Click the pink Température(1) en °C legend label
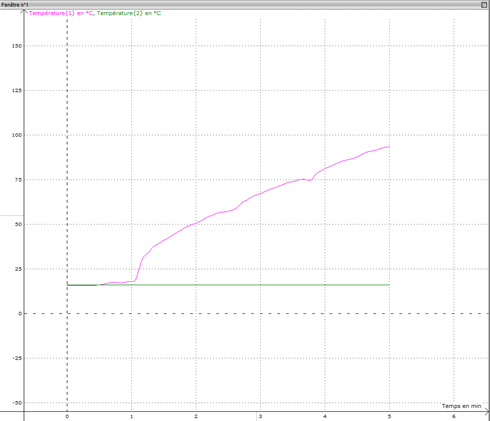The width and height of the screenshot is (490, 421). coord(61,13)
